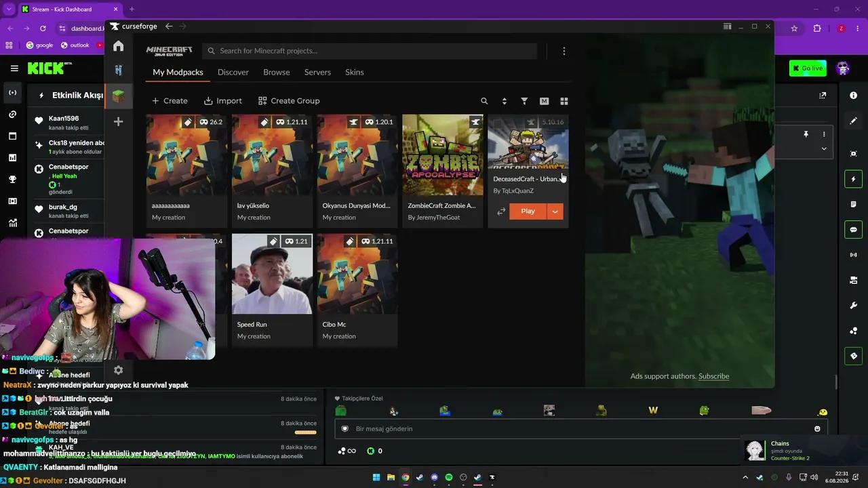This screenshot has width=868, height=488.
Task: Open the aaaaaaaaaaaa modpack card
Action: pyautogui.click(x=186, y=171)
